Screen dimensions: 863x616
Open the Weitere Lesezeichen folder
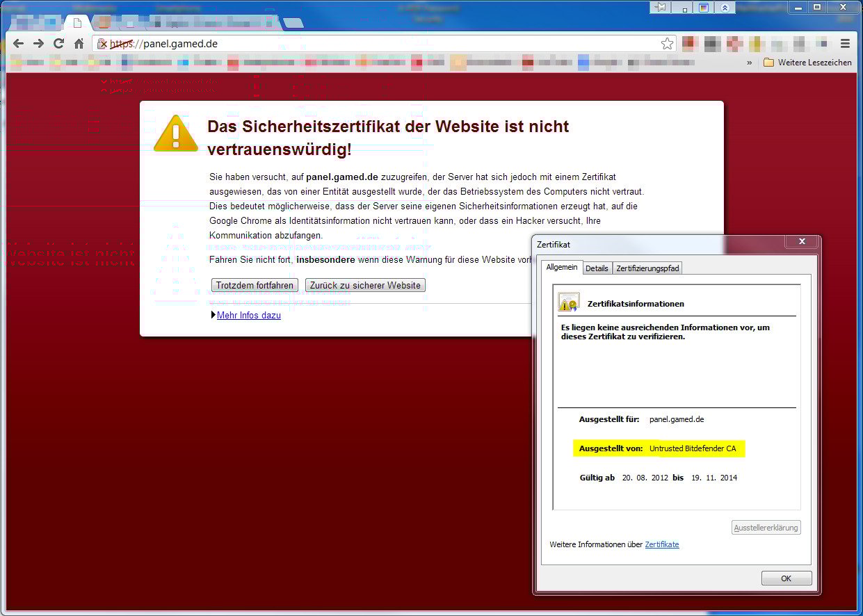point(807,63)
